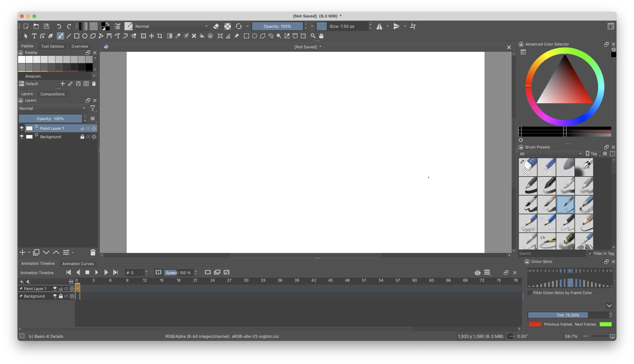Select the Layers tab
634x364 pixels.
tap(27, 94)
